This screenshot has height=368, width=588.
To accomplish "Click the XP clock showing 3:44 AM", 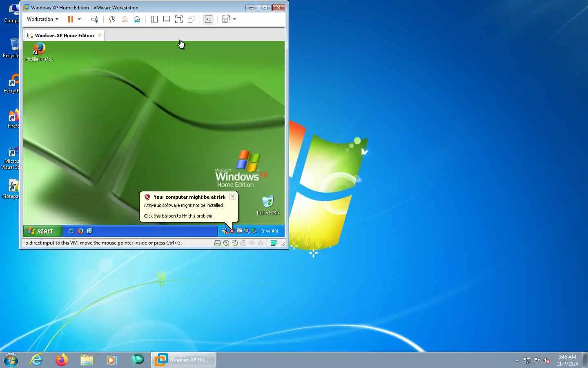I will tap(269, 231).
